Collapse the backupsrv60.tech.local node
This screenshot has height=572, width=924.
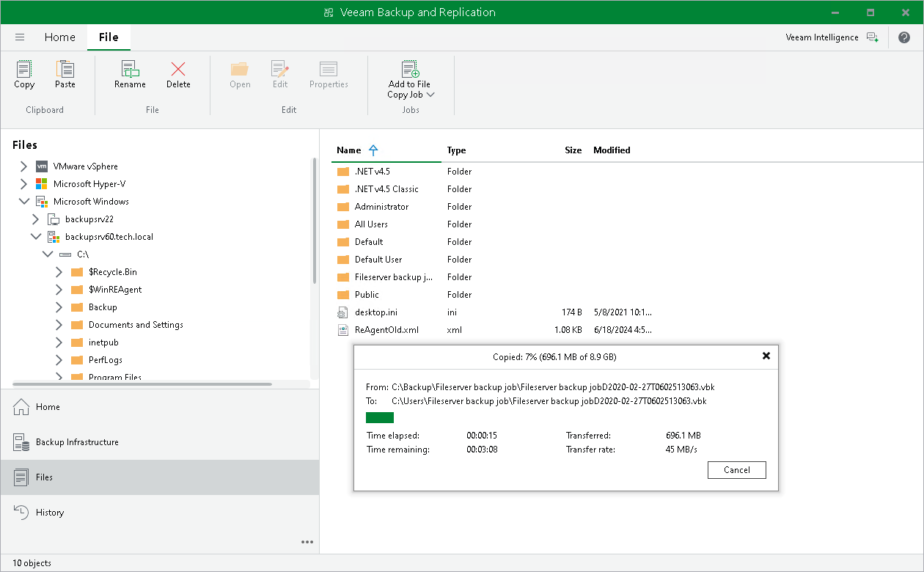(x=36, y=237)
